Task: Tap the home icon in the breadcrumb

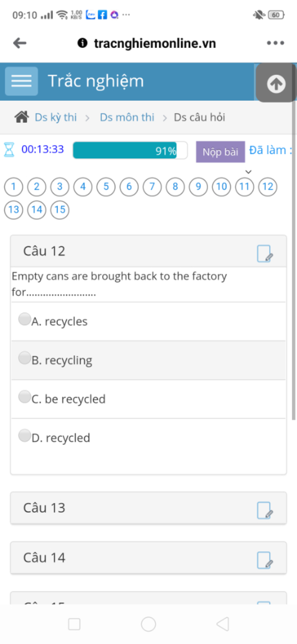Action: point(22,117)
